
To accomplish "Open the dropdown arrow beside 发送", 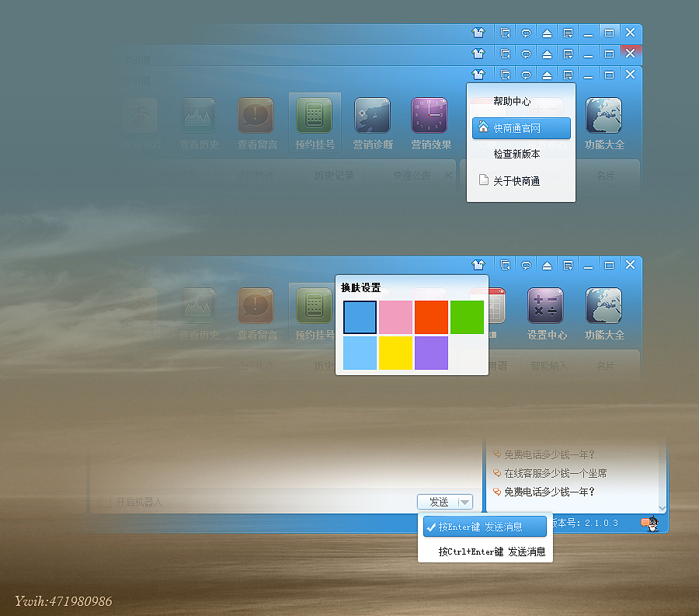I will click(x=465, y=502).
